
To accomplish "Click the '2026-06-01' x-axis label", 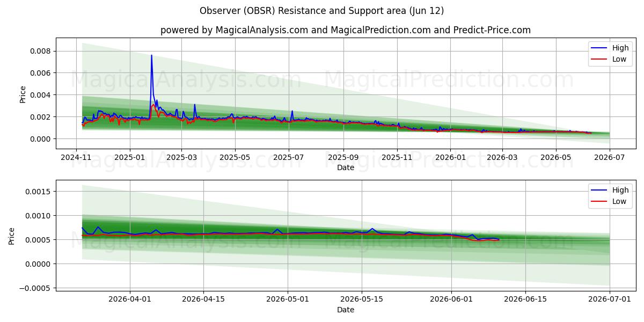I will (451, 299).
